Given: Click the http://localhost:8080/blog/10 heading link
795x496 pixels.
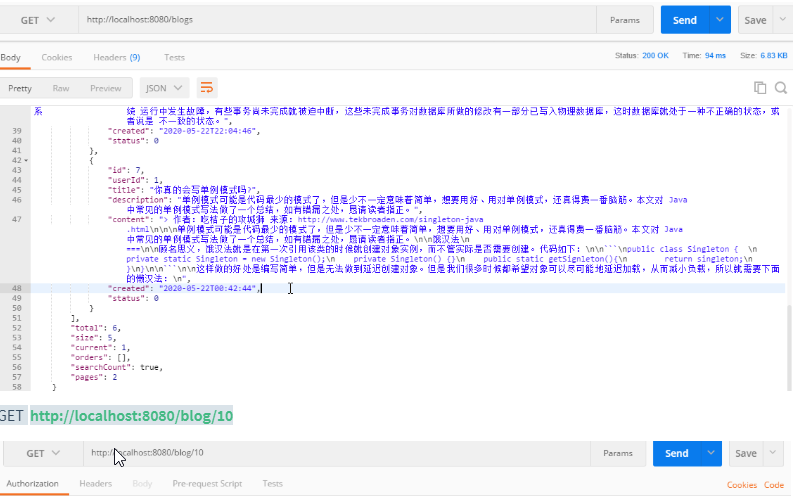Looking at the screenshot, I should (x=131, y=416).
